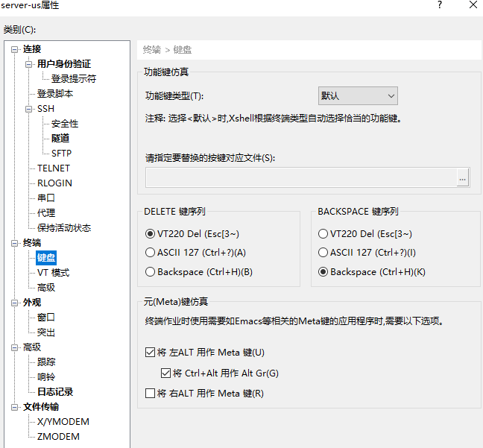Open the 隧道 settings page
483x448 pixels.
(60, 139)
